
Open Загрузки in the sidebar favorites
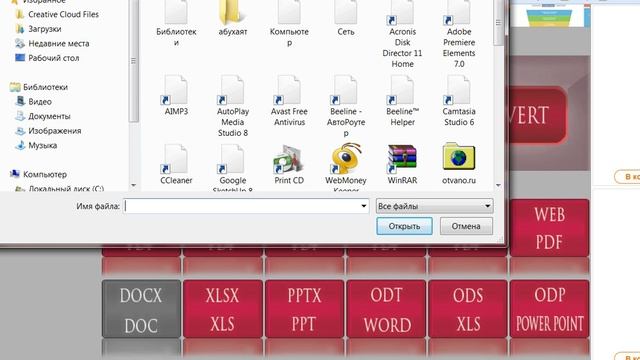pos(38,29)
